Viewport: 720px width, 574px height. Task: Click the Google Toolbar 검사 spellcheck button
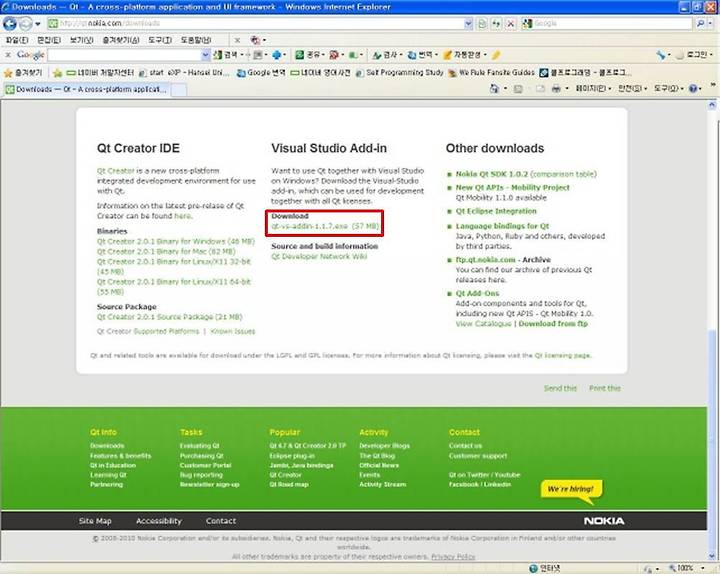[385, 55]
